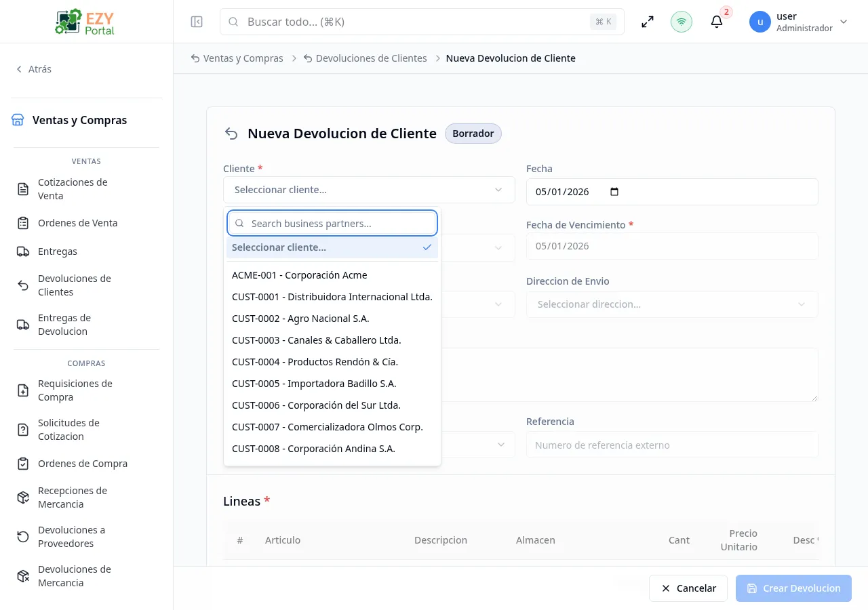
Task: Choose CUST-0005 - Importadora Badillo S.A.
Action: pos(332,384)
